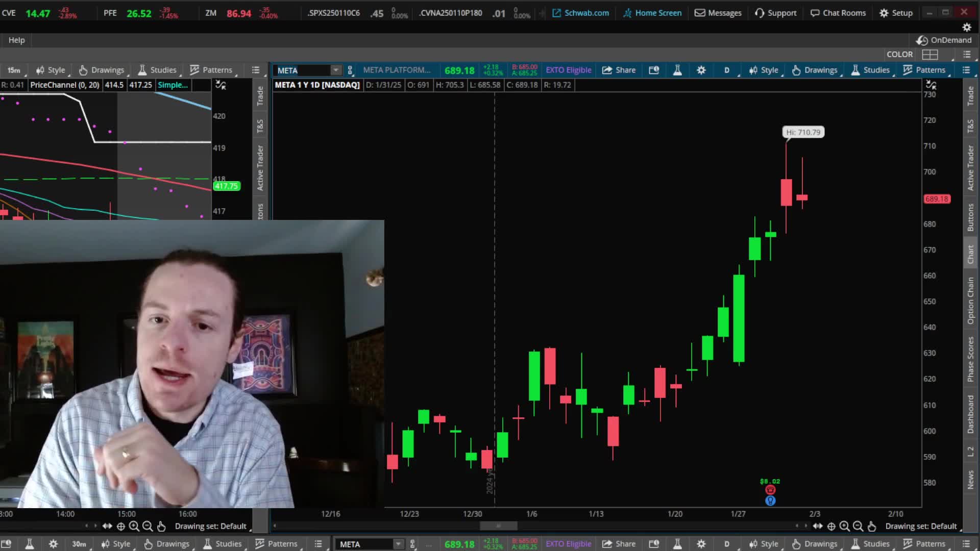
Task: Open the list menu icon in the META chart toolbar
Action: (966, 70)
